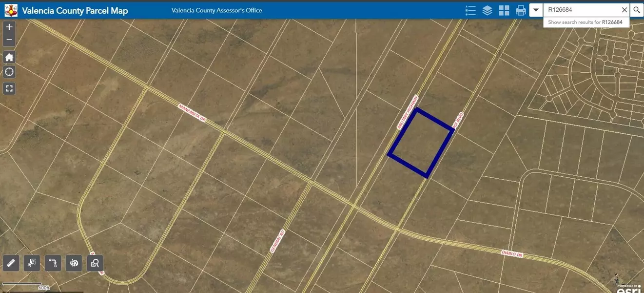
Task: Open the Layer List panel
Action: pos(487,10)
